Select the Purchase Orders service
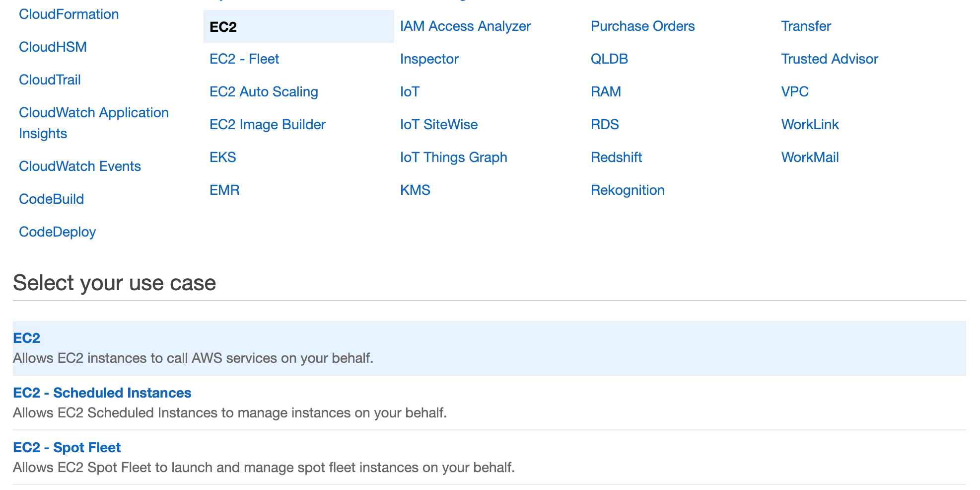 click(x=642, y=26)
